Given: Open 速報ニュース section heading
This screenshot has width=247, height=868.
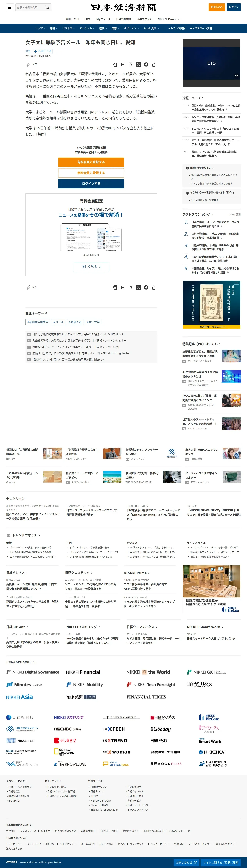Looking at the screenshot, I should pyautogui.click(x=193, y=98).
